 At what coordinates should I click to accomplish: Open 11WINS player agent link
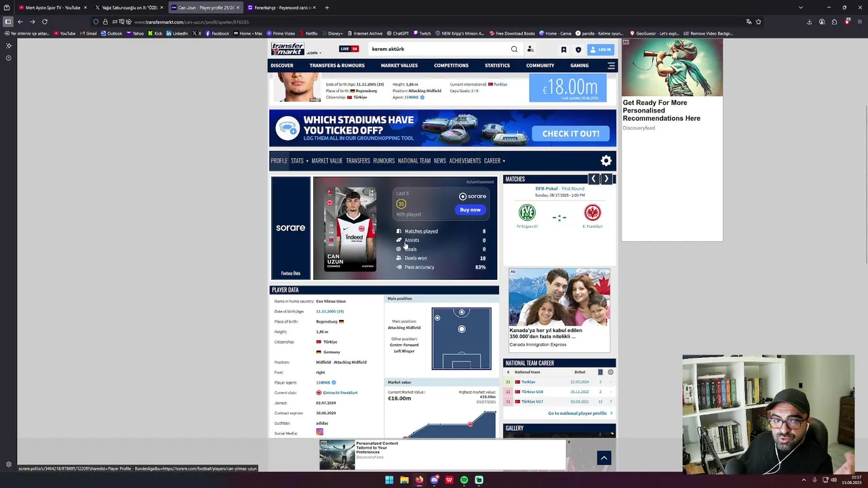pyautogui.click(x=323, y=382)
